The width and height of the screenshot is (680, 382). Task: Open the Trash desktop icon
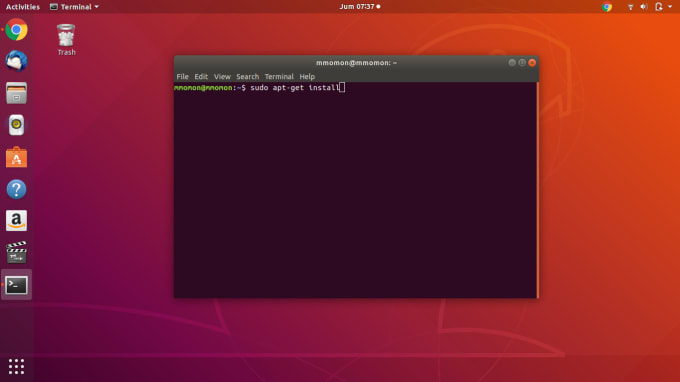[66, 40]
